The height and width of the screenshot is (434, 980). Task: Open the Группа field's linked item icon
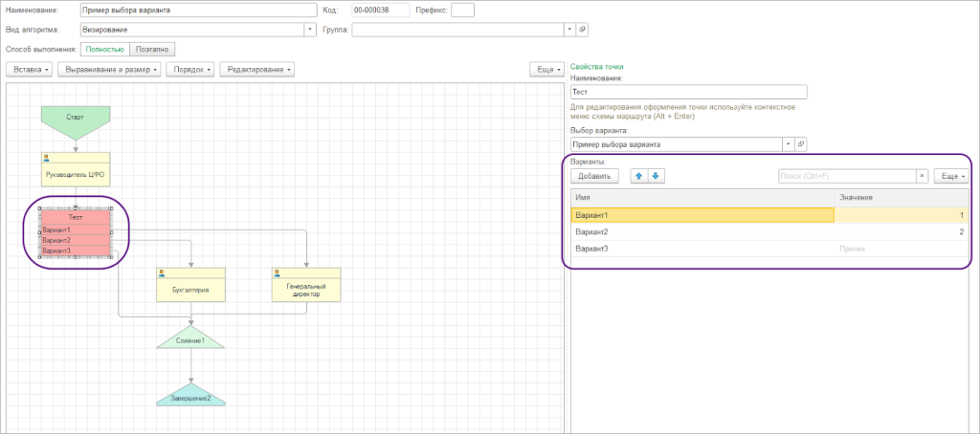582,30
